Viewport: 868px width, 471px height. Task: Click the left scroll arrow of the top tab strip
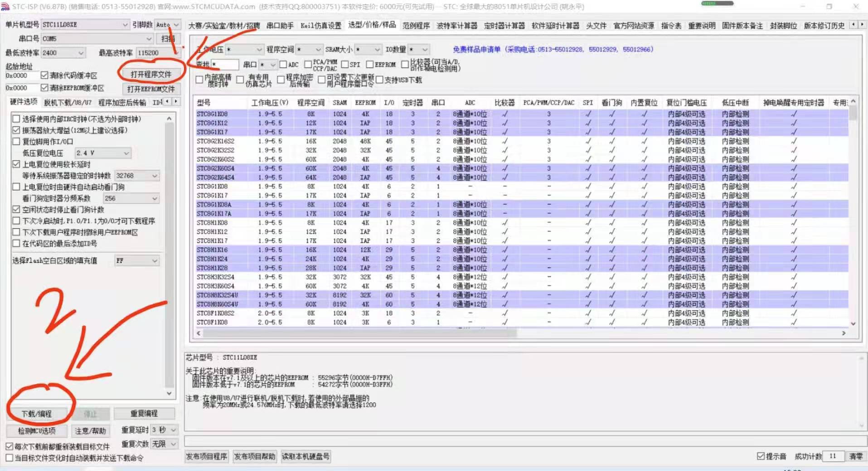point(853,24)
